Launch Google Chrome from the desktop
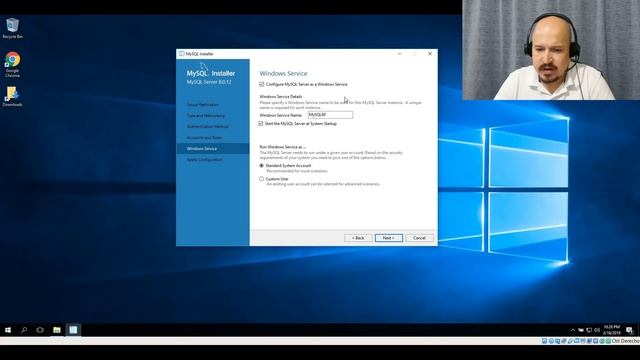Screen dimensions: 640x360 pos(12,64)
